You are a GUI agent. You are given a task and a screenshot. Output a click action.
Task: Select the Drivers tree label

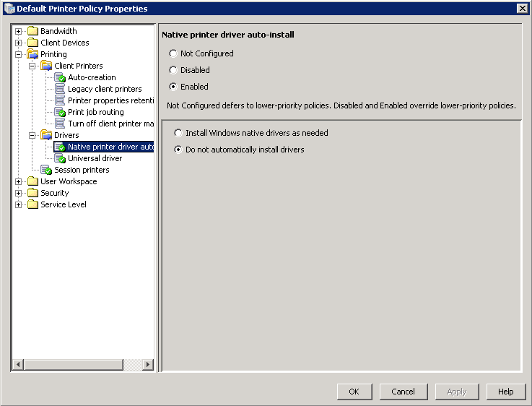point(66,135)
